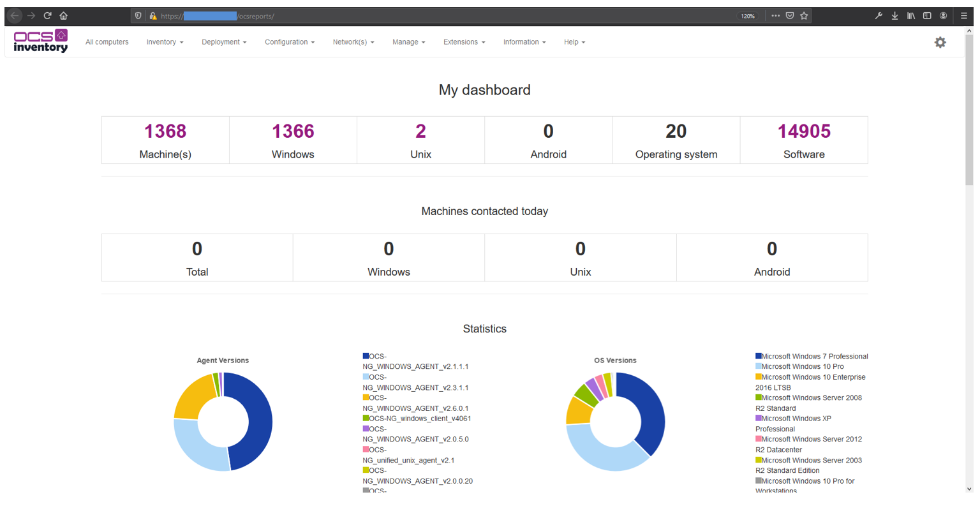Screen dimensions: 980x513
Task: Open the Network(s) dropdown
Action: tap(353, 42)
